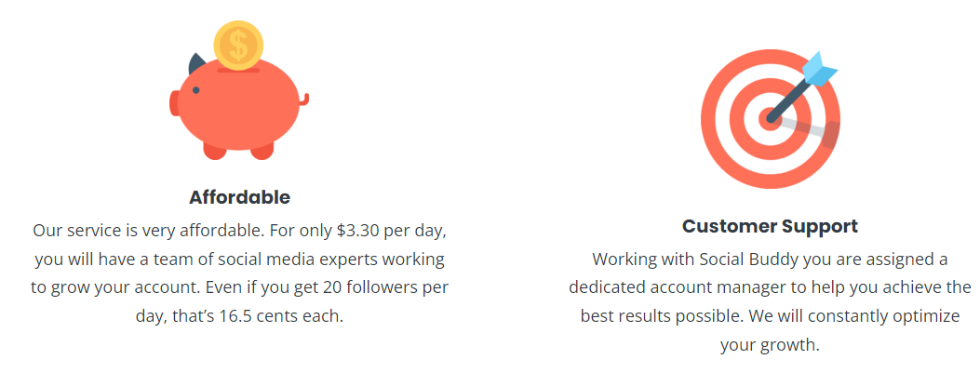
Task: Click the "your growth." closing text
Action: point(770,344)
